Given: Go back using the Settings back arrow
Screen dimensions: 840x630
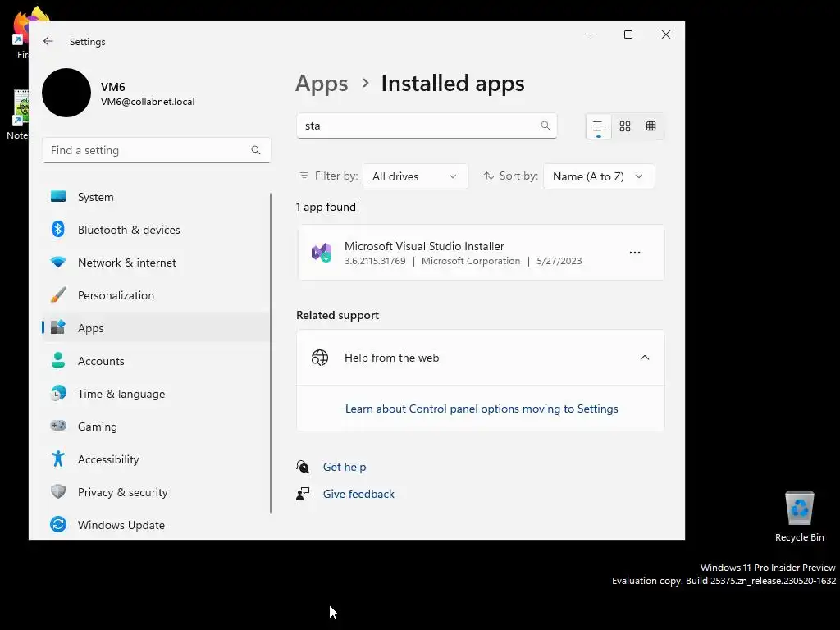Looking at the screenshot, I should pyautogui.click(x=48, y=41).
